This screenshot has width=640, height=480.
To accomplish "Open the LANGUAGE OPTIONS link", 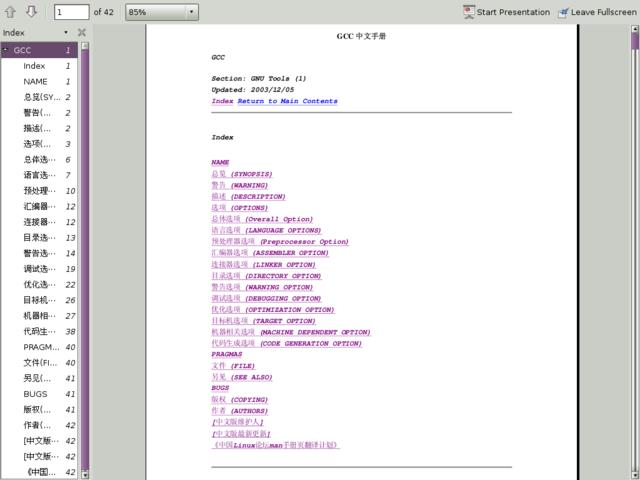I will tap(266, 230).
